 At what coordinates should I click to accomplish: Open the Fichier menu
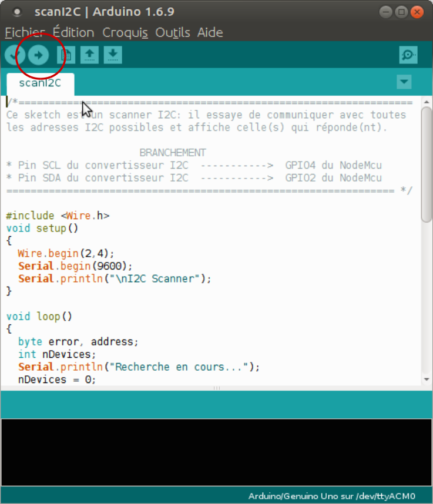pos(25,32)
